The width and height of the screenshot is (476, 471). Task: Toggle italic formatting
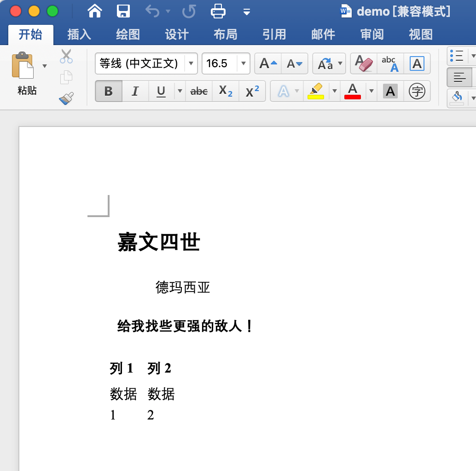coord(135,91)
